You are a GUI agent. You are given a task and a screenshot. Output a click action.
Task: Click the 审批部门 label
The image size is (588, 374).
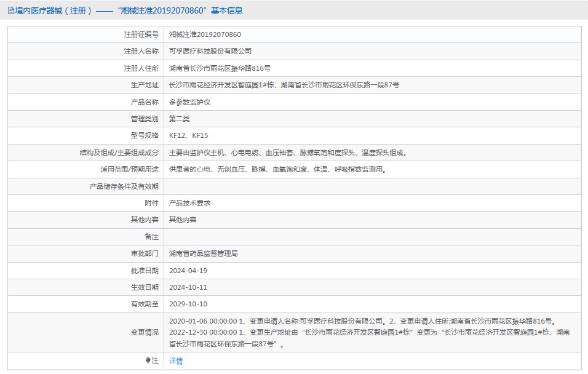coord(145,253)
